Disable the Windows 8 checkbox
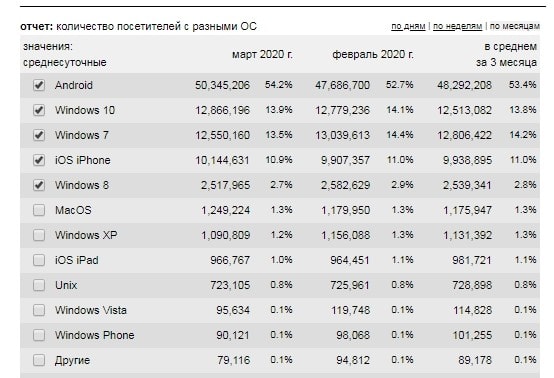 tap(39, 185)
